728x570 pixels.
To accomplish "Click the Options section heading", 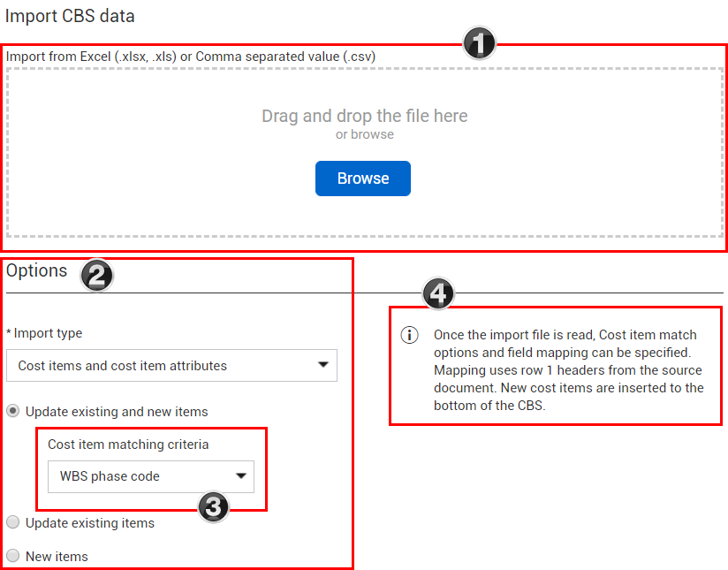I will [36, 271].
